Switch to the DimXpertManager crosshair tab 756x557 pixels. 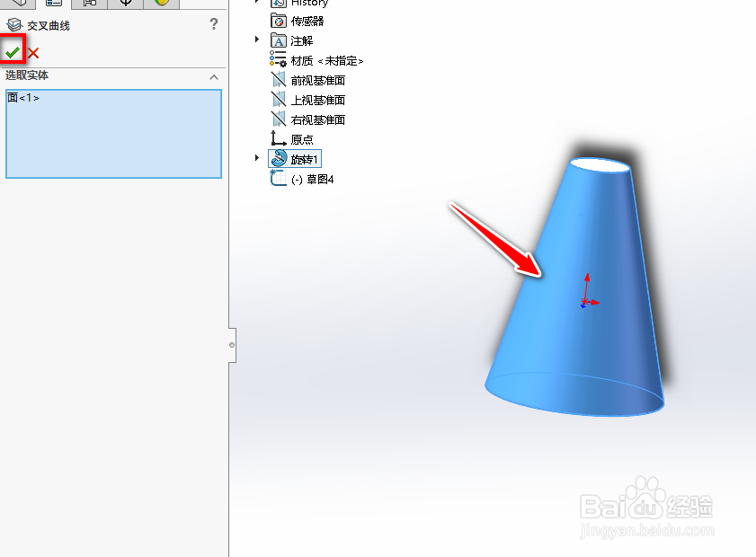(125, 3)
